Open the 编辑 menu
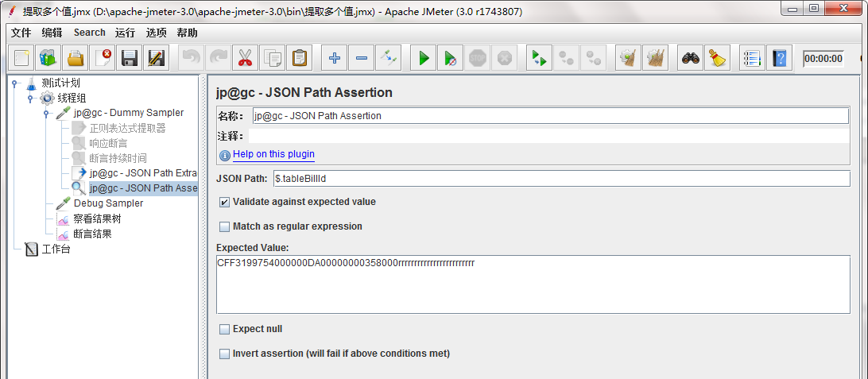Image resolution: width=868 pixels, height=379 pixels. pyautogui.click(x=52, y=33)
